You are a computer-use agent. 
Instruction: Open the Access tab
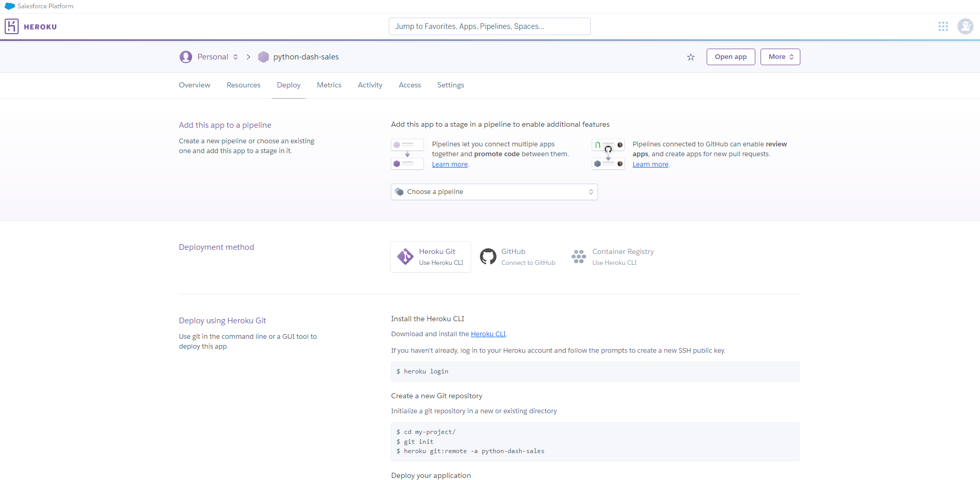tap(409, 85)
